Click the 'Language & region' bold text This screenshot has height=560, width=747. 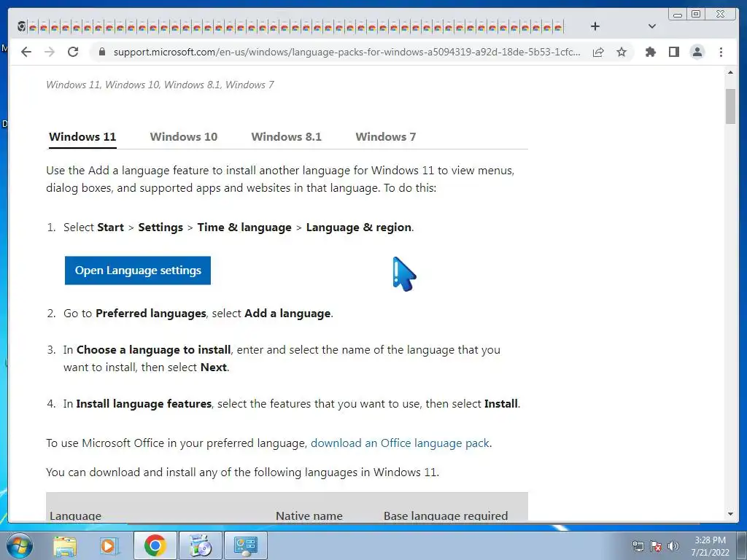tap(359, 227)
